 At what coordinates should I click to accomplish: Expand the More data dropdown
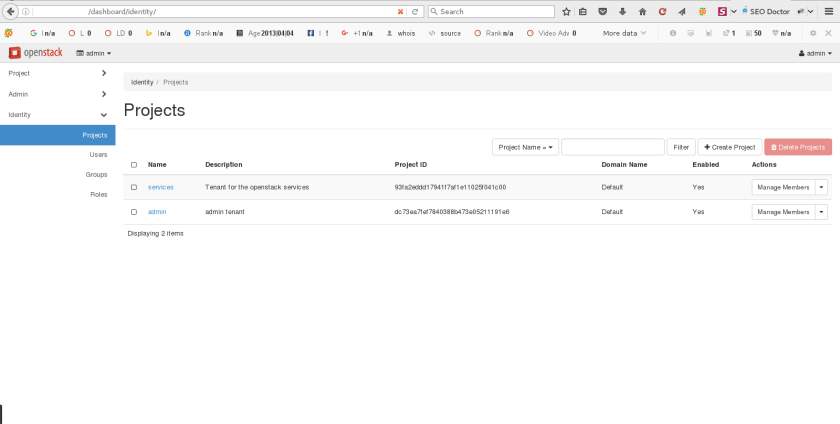pyautogui.click(x=624, y=33)
